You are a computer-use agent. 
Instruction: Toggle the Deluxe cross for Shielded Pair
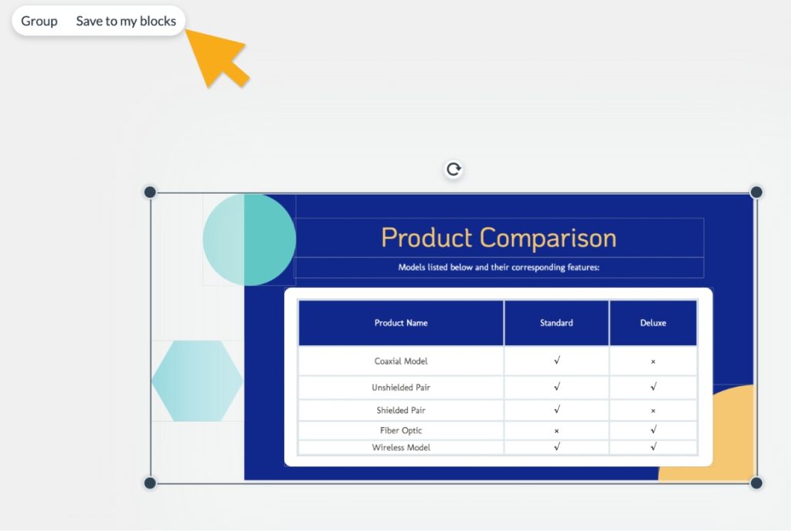pyautogui.click(x=653, y=410)
